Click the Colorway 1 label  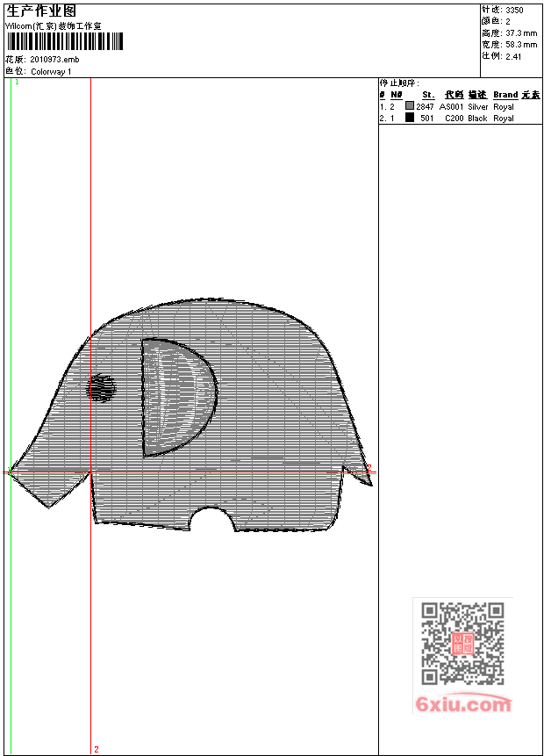click(51, 72)
